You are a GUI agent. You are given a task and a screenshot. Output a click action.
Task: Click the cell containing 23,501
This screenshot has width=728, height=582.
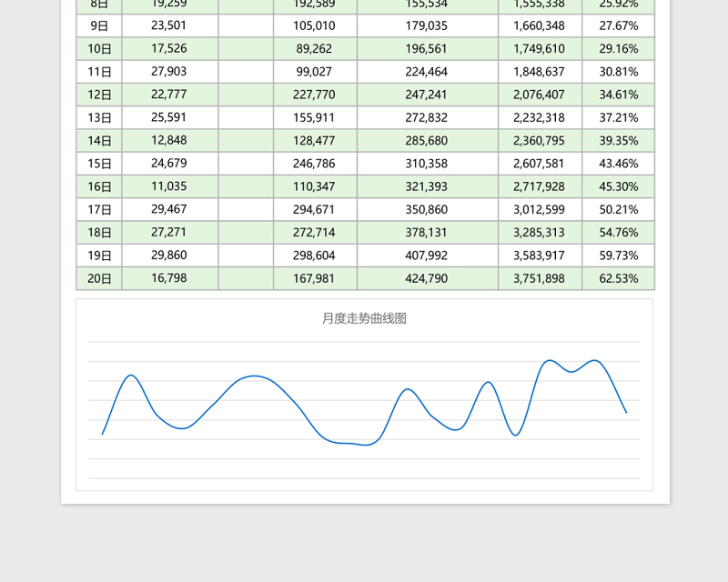click(170, 25)
